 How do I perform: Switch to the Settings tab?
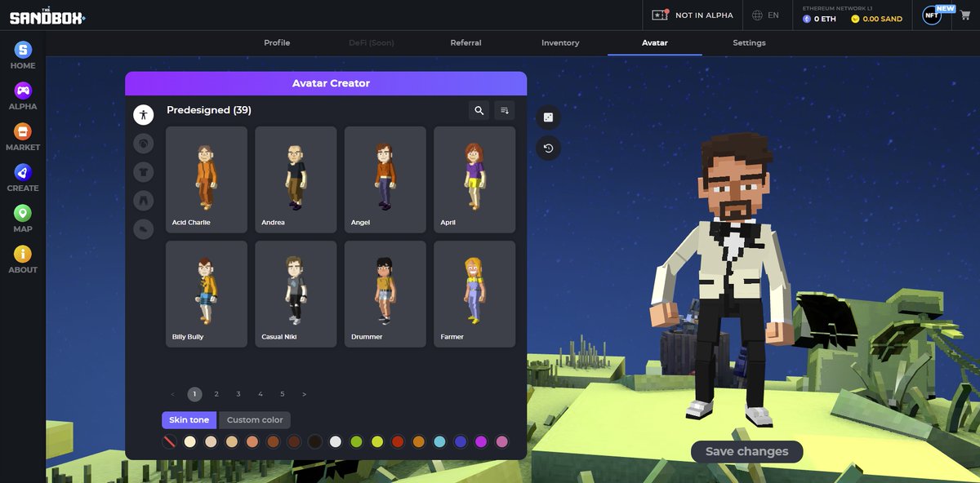tap(749, 42)
